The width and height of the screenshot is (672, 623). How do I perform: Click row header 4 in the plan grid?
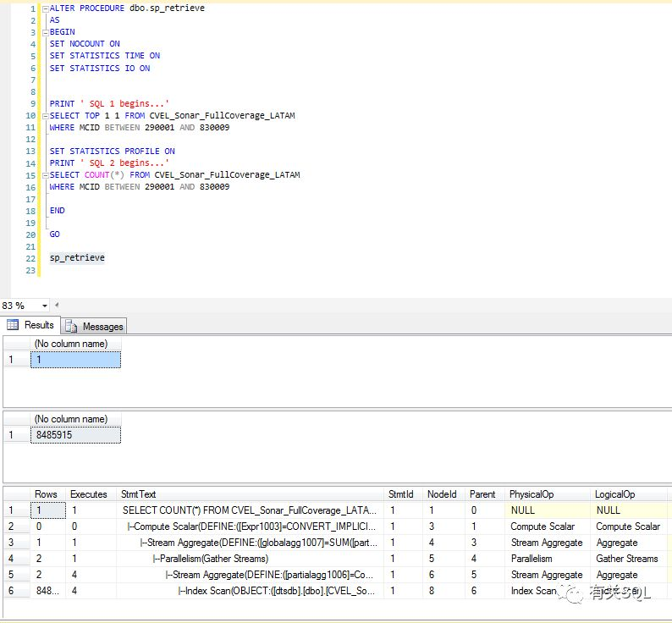[x=16, y=559]
